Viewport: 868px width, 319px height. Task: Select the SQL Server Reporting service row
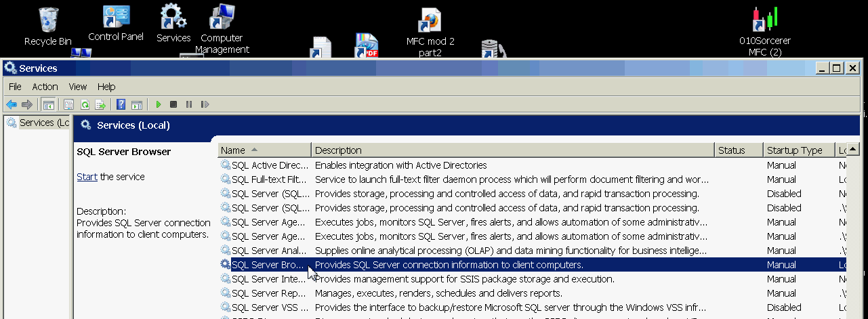point(533,293)
